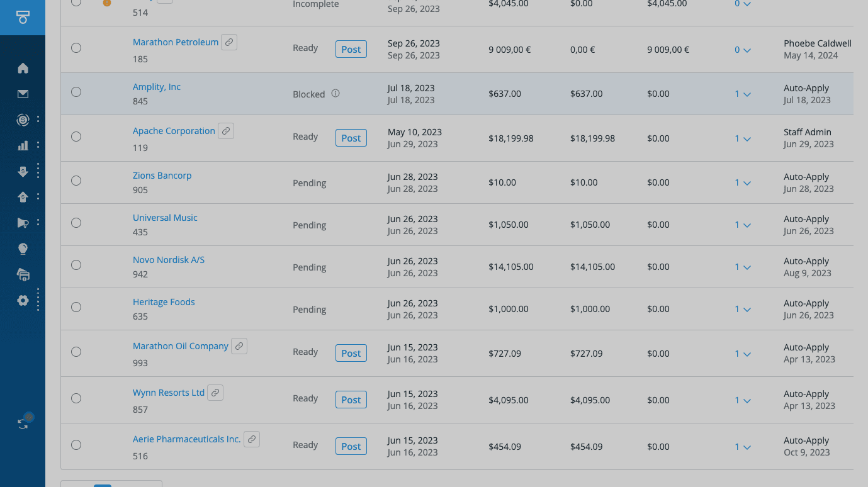Expand the count dropdown for Marathon Petroleum
This screenshot has height=487, width=868.
743,50
